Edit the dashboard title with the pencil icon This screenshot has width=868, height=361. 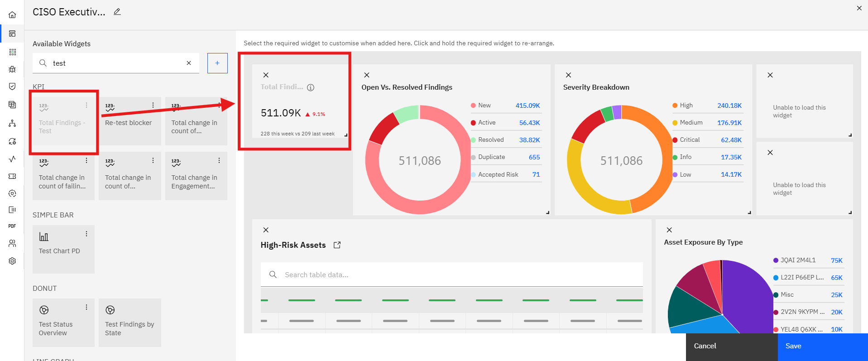117,12
